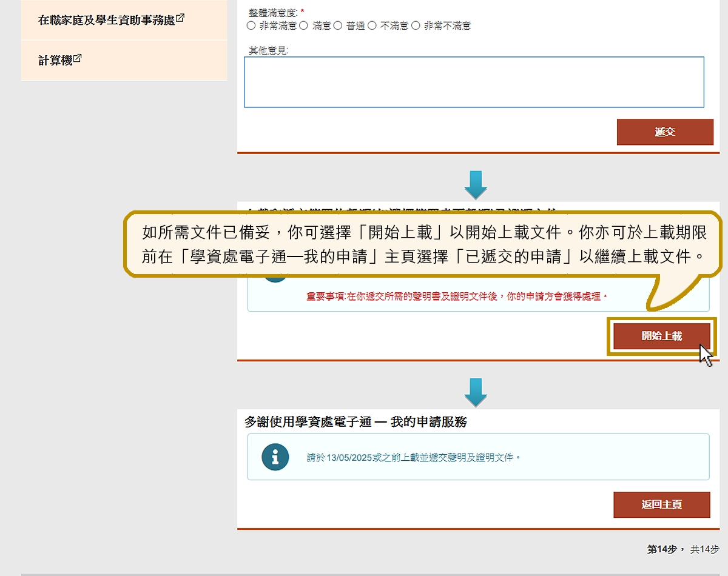The height and width of the screenshot is (576, 728).
Task: Select 非常不滿意 radio button
Action: (416, 26)
